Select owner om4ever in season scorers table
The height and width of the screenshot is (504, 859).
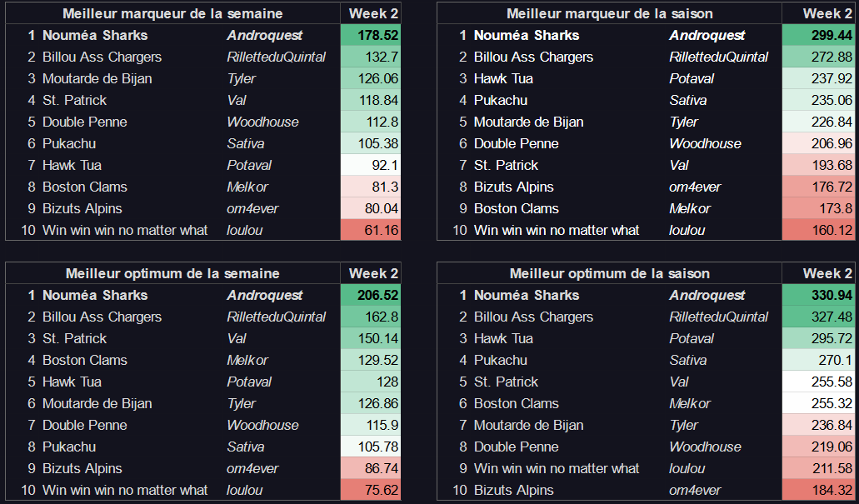click(x=695, y=187)
